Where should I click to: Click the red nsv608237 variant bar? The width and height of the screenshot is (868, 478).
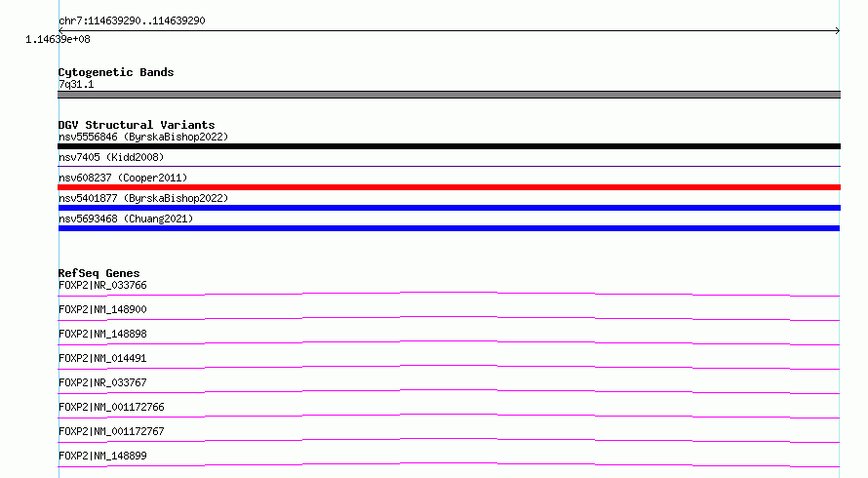pos(449,187)
